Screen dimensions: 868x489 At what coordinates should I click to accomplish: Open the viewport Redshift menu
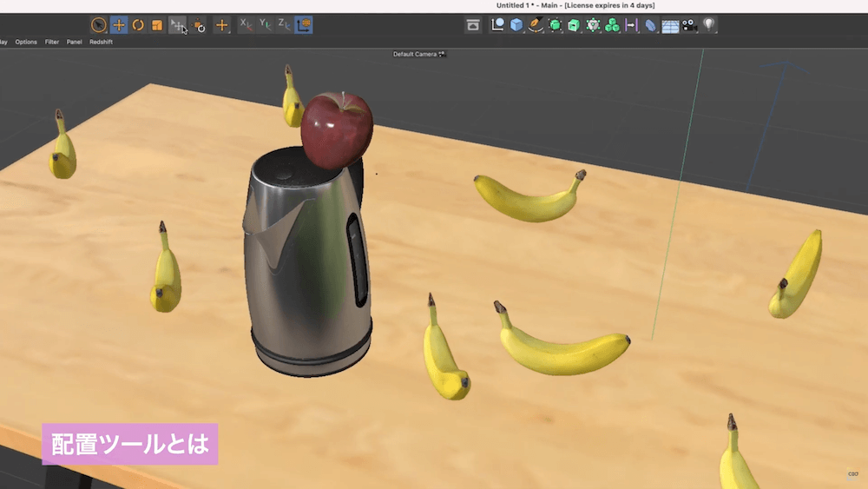click(x=101, y=42)
